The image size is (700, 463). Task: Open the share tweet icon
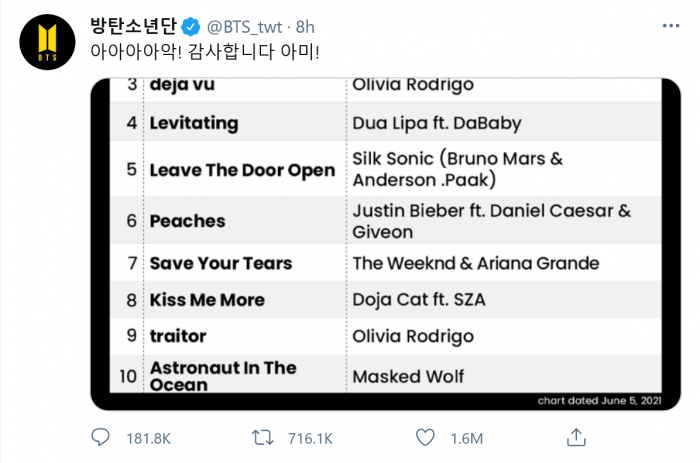[576, 438]
